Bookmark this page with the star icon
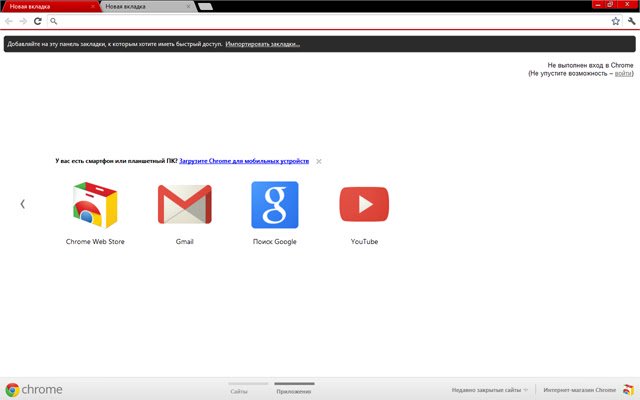Image resolution: width=640 pixels, height=400 pixels. coord(616,21)
